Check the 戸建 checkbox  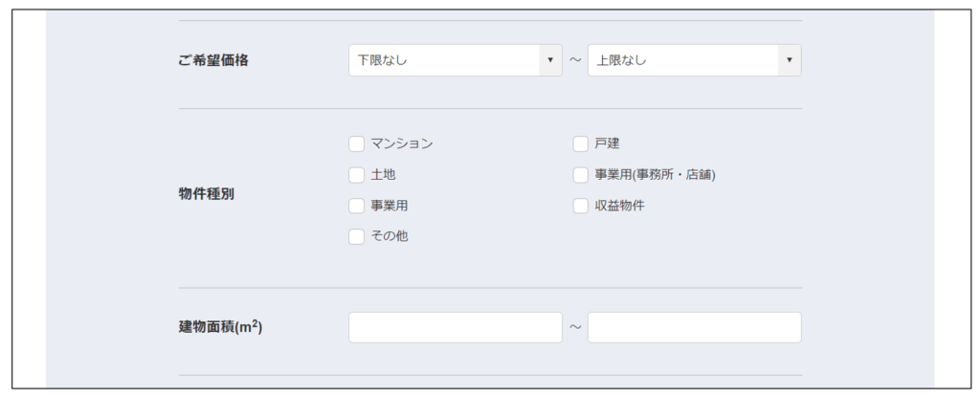coord(581,144)
